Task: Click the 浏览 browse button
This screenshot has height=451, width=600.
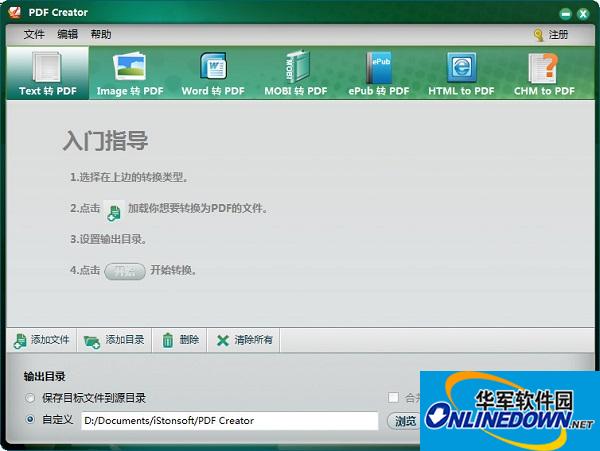Action: point(404,422)
